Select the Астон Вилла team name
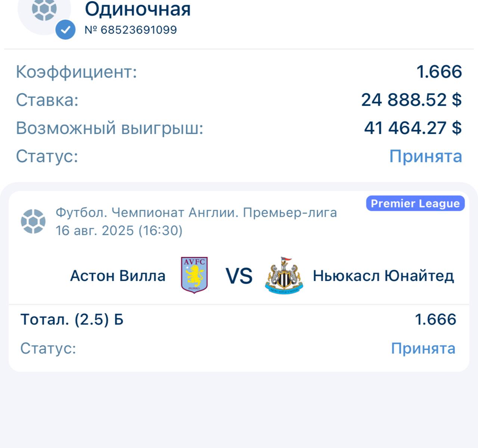Viewport: 478px width, 448px height. (x=118, y=276)
